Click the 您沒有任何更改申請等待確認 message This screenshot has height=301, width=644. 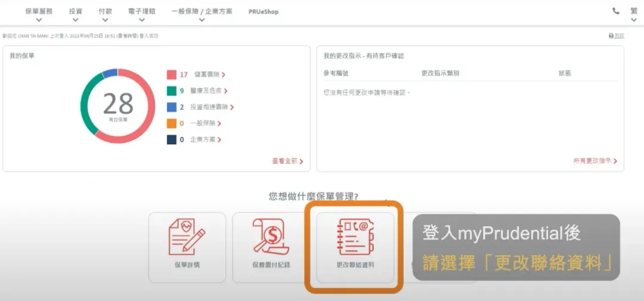click(x=367, y=93)
